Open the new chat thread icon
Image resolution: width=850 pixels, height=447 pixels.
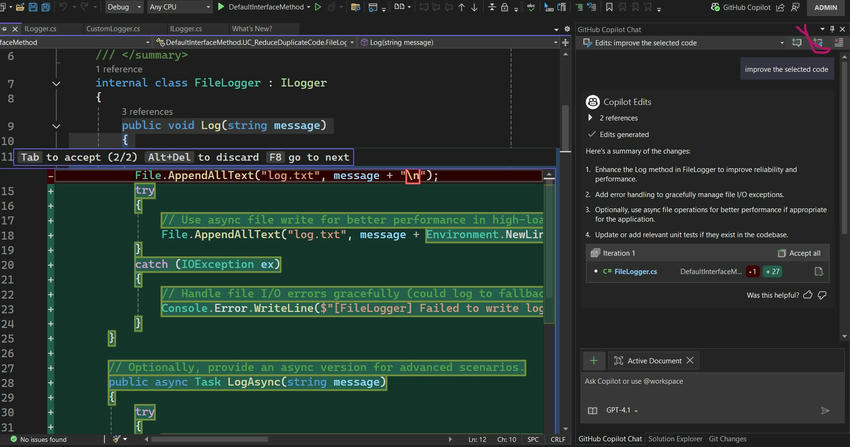797,43
